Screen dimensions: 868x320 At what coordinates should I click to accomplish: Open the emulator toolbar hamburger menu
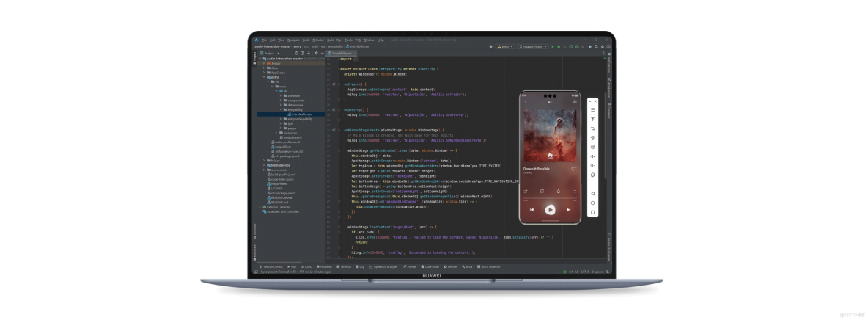[x=593, y=110]
